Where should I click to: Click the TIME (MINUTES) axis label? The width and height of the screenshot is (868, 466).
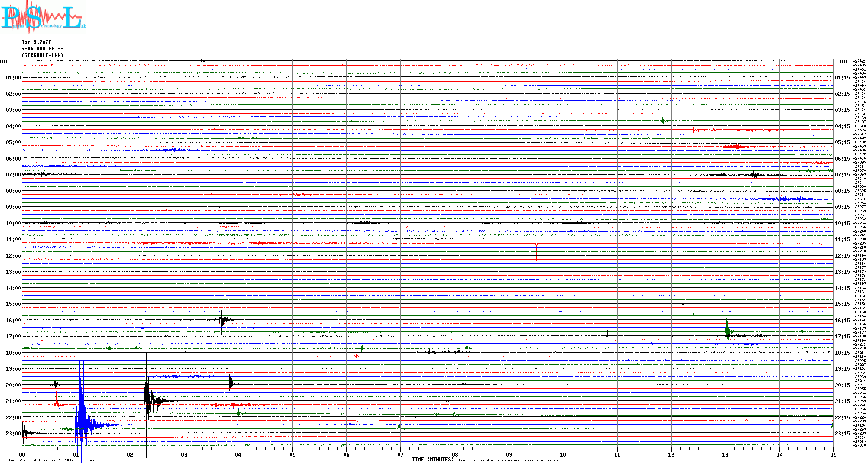pos(432,460)
